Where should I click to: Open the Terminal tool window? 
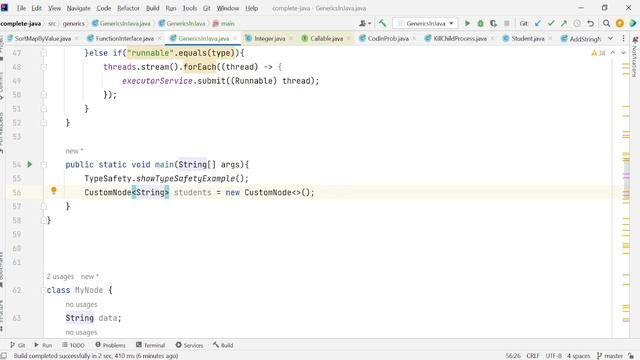[x=150, y=345]
